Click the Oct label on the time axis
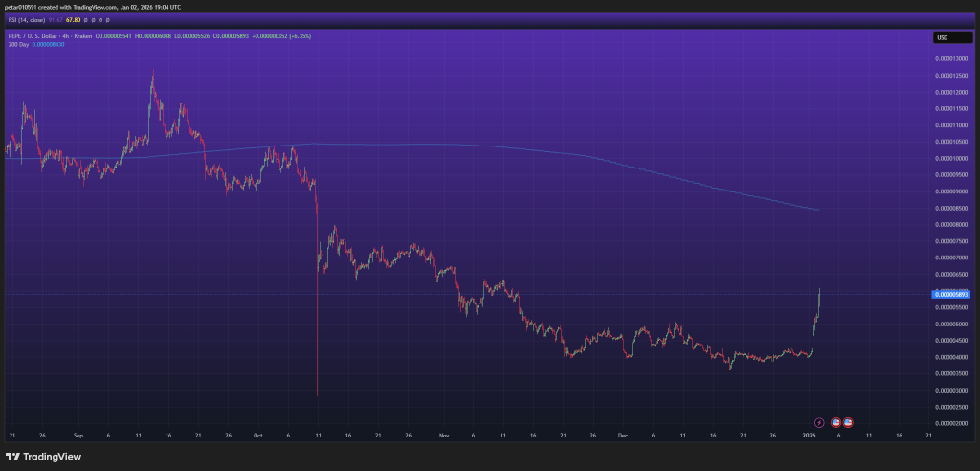The width and height of the screenshot is (980, 471). click(258, 435)
